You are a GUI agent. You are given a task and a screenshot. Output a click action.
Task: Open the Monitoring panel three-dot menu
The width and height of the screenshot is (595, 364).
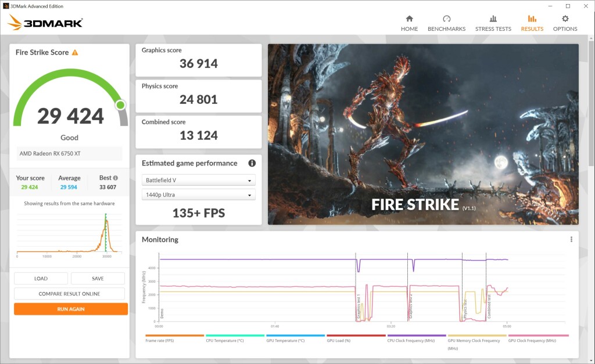click(571, 239)
